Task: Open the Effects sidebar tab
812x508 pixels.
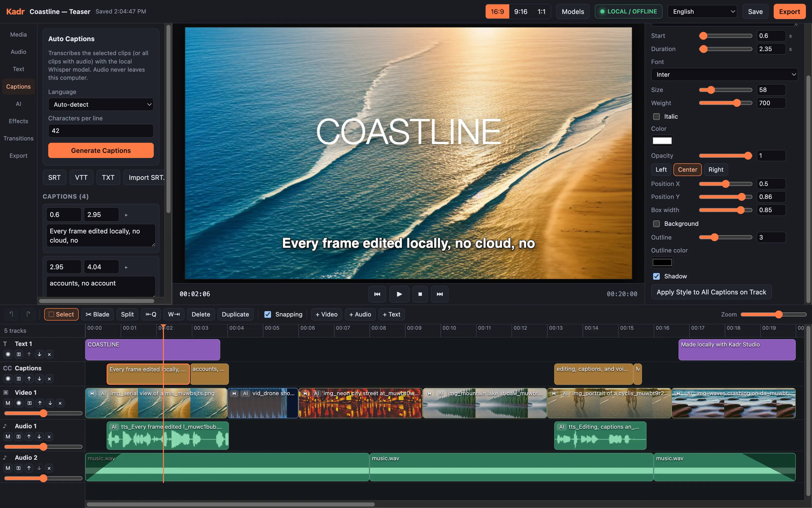Action: point(19,121)
